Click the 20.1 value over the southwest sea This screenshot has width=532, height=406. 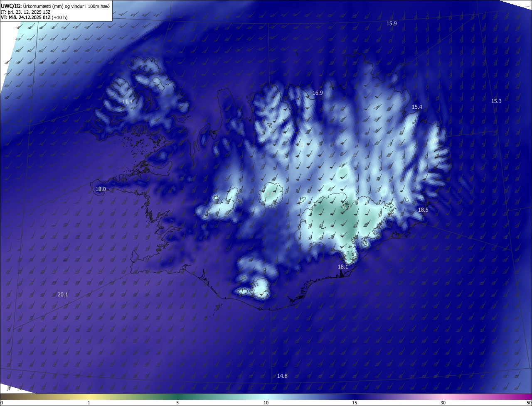(x=63, y=295)
